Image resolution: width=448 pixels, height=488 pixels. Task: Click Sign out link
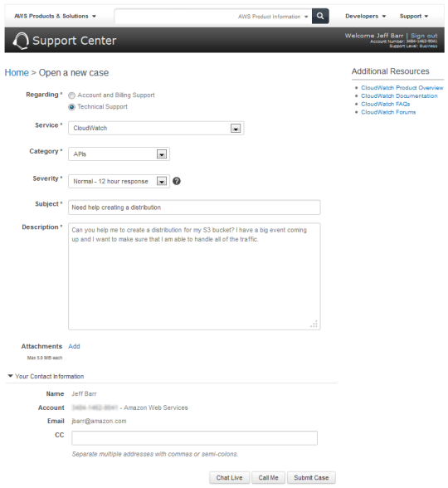coord(424,36)
